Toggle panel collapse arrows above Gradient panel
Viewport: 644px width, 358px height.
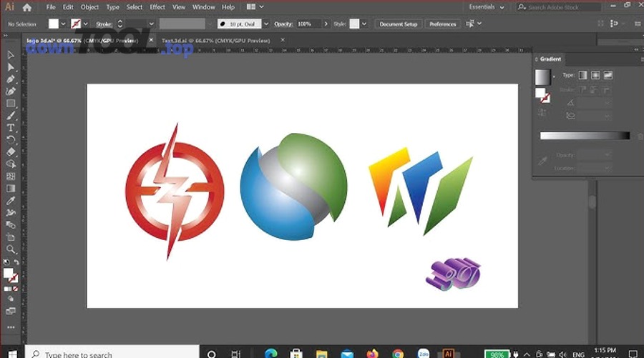click(637, 49)
